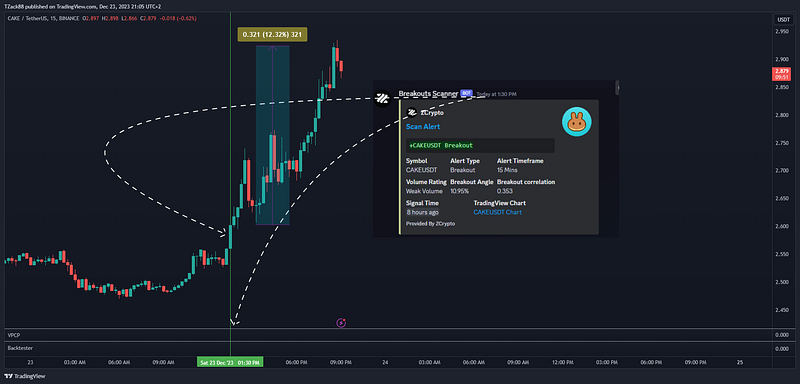The height and width of the screenshot is (384, 800).
Task: Click the 25 date axis label
Action: coord(740,362)
